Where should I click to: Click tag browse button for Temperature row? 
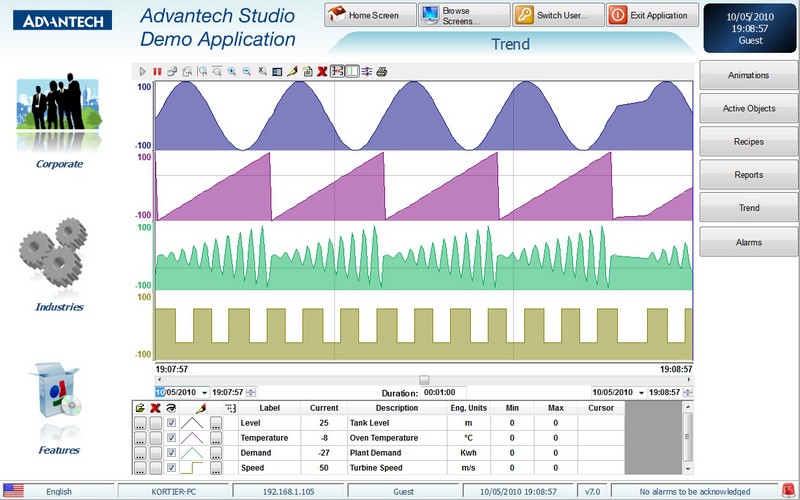tap(140, 438)
